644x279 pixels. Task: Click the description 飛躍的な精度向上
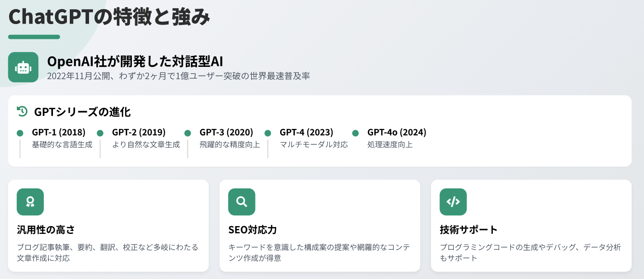(x=230, y=144)
